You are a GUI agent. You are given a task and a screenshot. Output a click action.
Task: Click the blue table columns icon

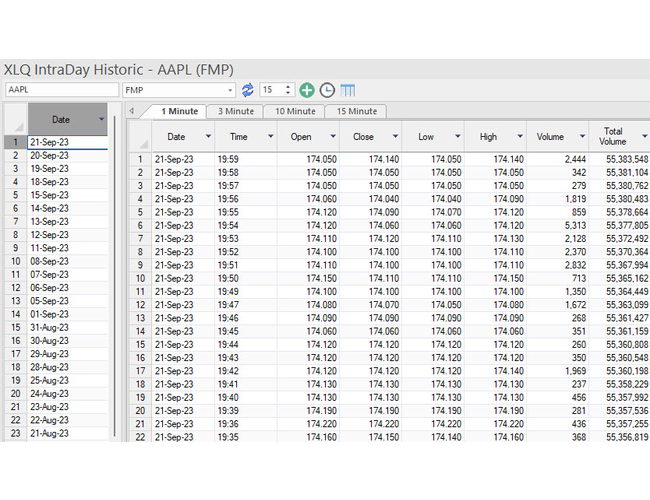(347, 90)
